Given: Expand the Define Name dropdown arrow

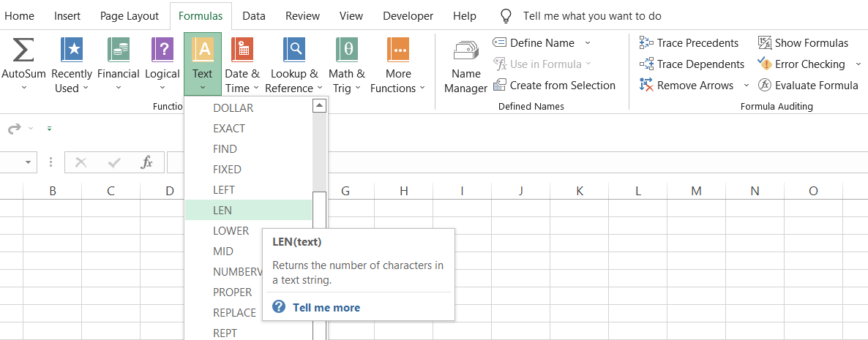Looking at the screenshot, I should coord(587,43).
